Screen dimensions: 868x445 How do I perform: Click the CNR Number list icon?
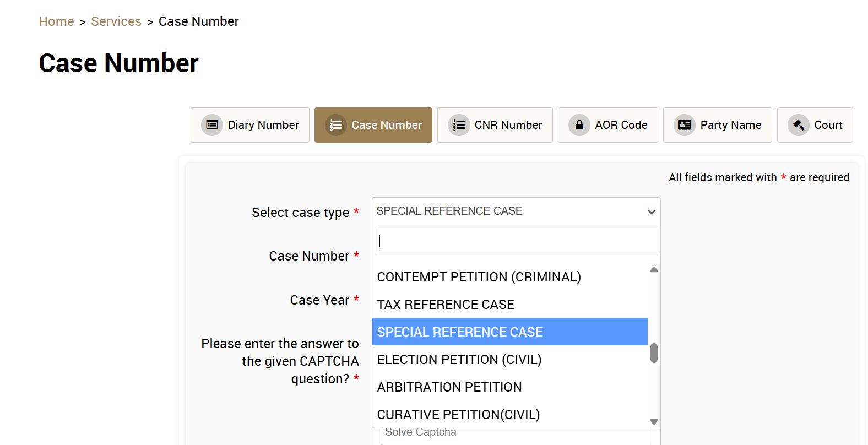click(x=459, y=125)
